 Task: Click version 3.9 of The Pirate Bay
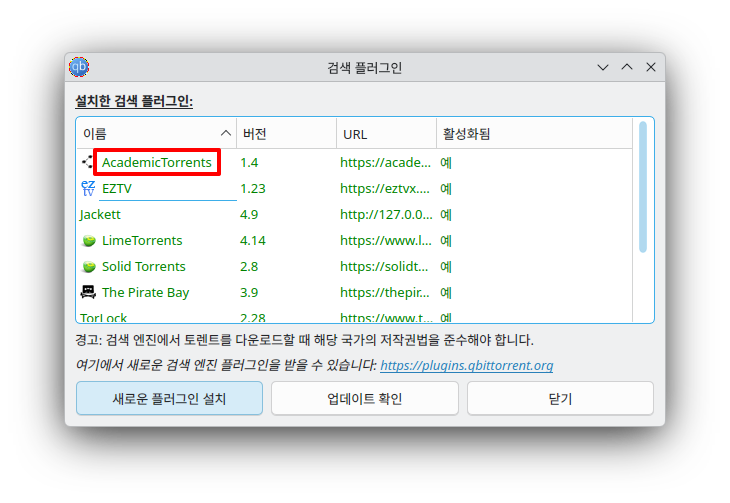(x=249, y=293)
